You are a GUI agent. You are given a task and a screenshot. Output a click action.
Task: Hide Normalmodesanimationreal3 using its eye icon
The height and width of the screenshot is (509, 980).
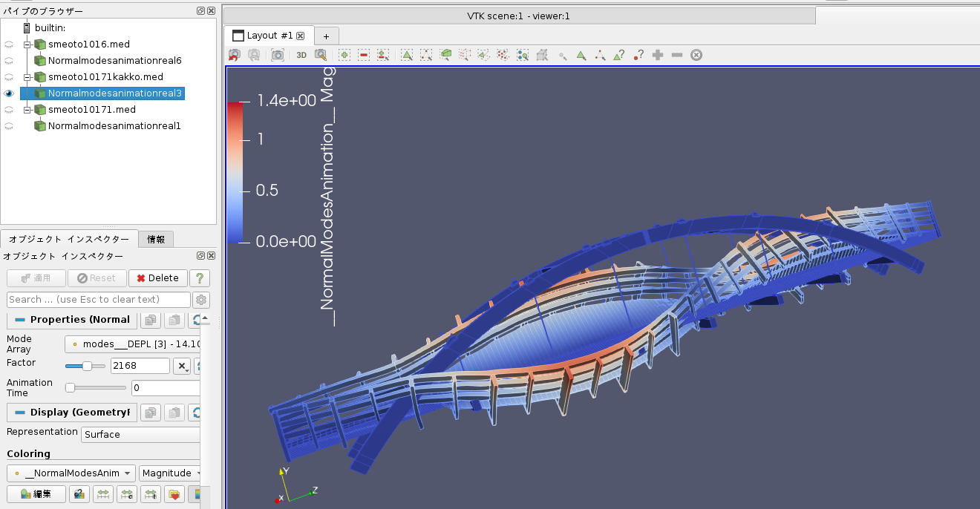tap(9, 93)
